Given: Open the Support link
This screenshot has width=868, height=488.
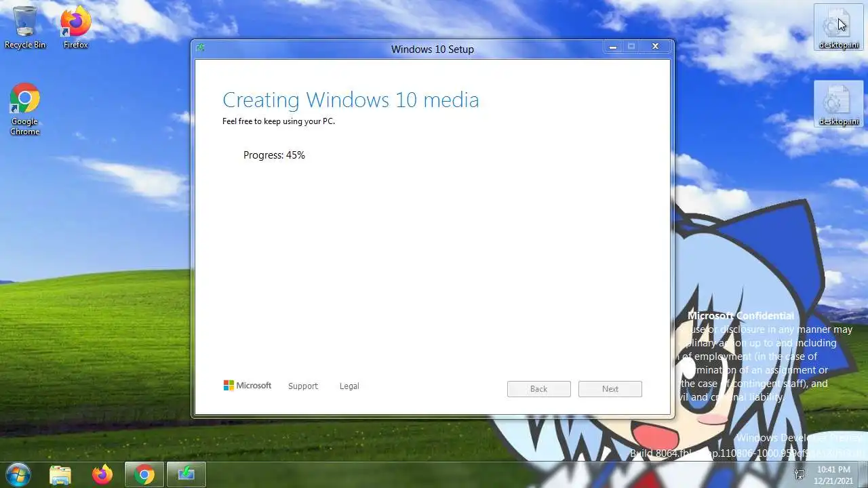Looking at the screenshot, I should tap(302, 386).
